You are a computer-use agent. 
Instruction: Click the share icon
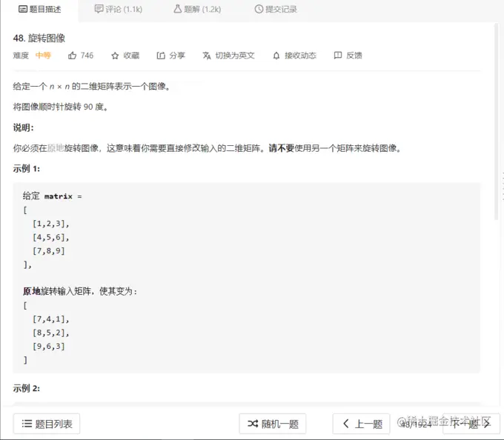click(161, 56)
